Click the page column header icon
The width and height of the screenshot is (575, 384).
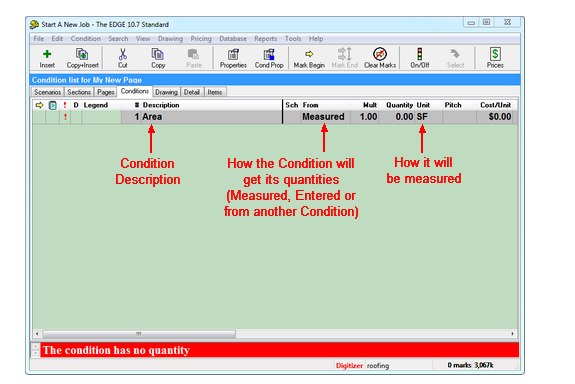click(x=52, y=105)
